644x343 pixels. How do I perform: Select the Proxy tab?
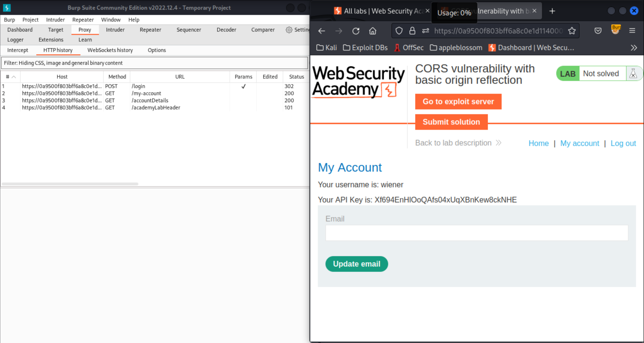pyautogui.click(x=85, y=30)
